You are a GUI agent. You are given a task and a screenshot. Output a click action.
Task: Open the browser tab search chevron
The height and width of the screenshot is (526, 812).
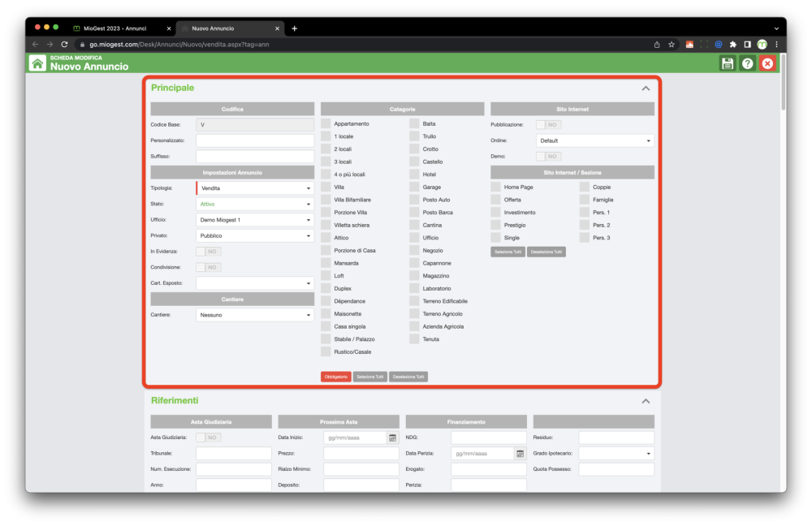[776, 28]
